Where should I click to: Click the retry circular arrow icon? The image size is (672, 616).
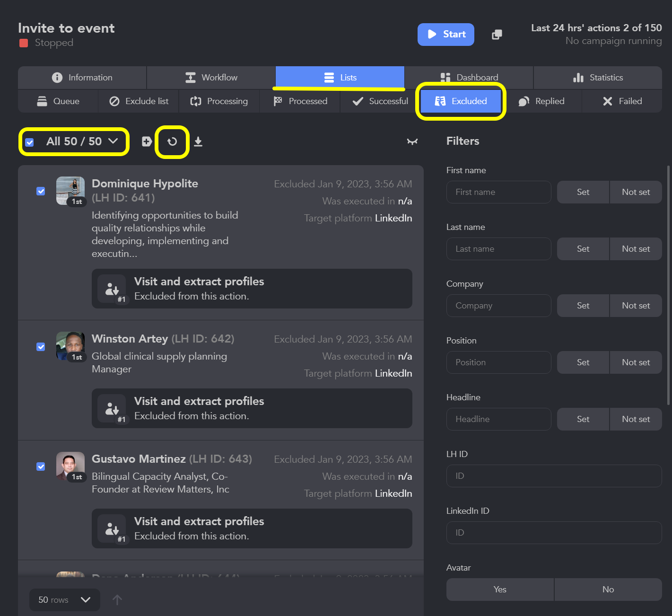(x=172, y=141)
